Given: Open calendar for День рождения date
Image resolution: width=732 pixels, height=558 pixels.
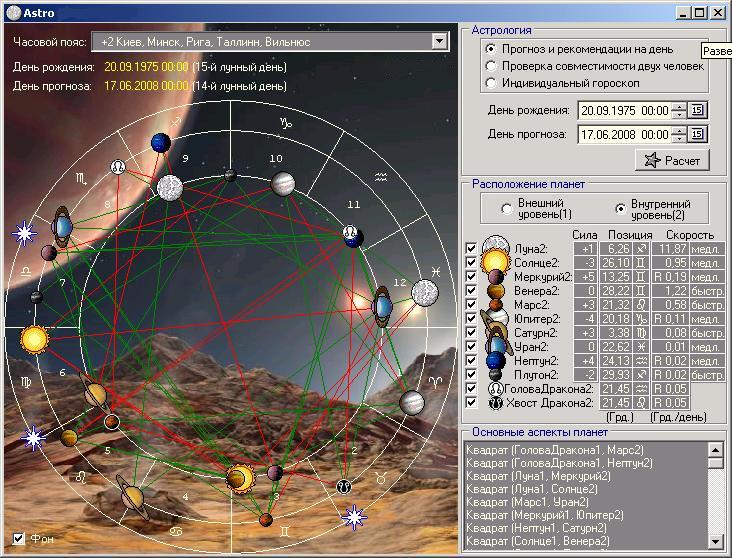Looking at the screenshot, I should (697, 110).
